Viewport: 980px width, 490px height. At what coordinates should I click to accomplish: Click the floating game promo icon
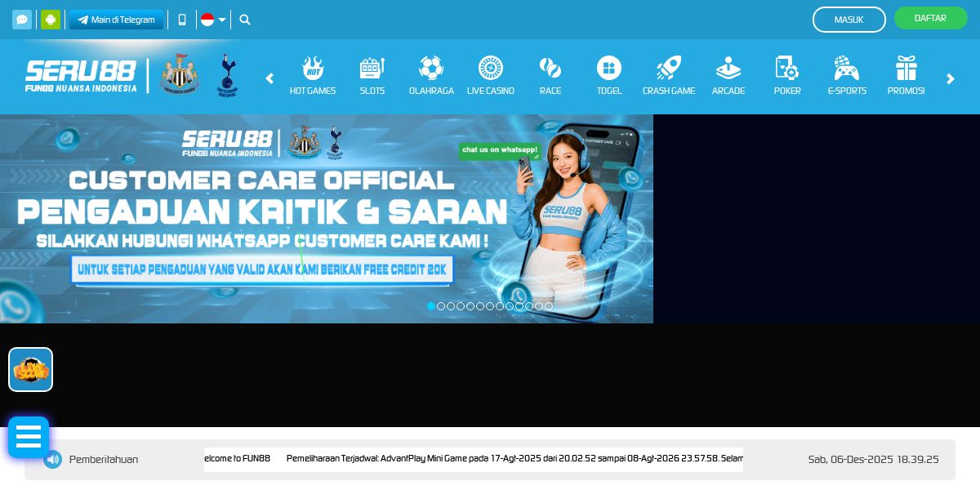tap(31, 370)
